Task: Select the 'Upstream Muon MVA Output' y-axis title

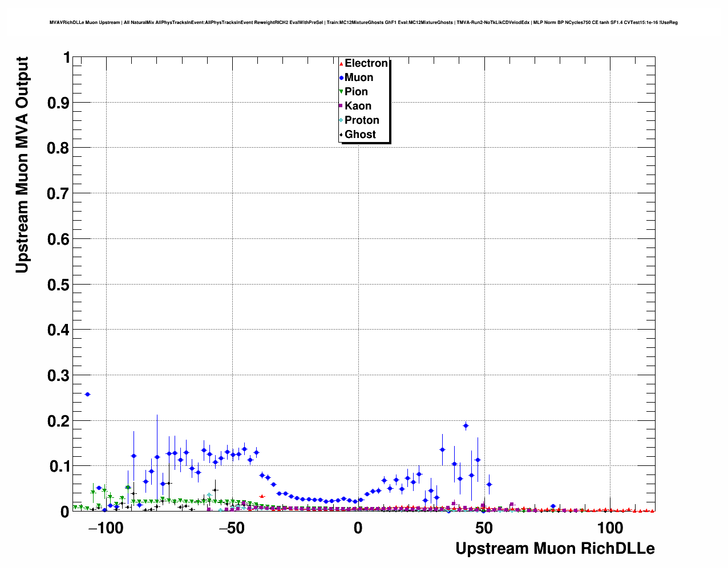Action: 22,165
